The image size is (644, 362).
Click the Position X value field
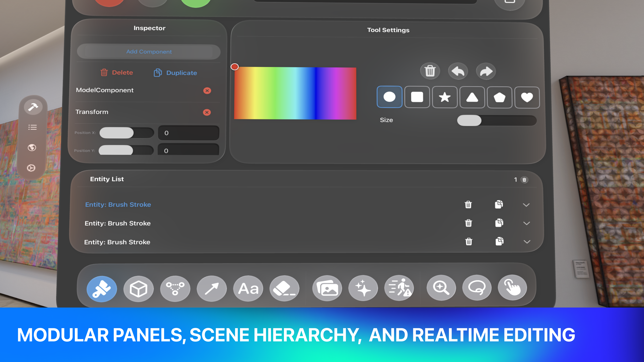tap(189, 133)
